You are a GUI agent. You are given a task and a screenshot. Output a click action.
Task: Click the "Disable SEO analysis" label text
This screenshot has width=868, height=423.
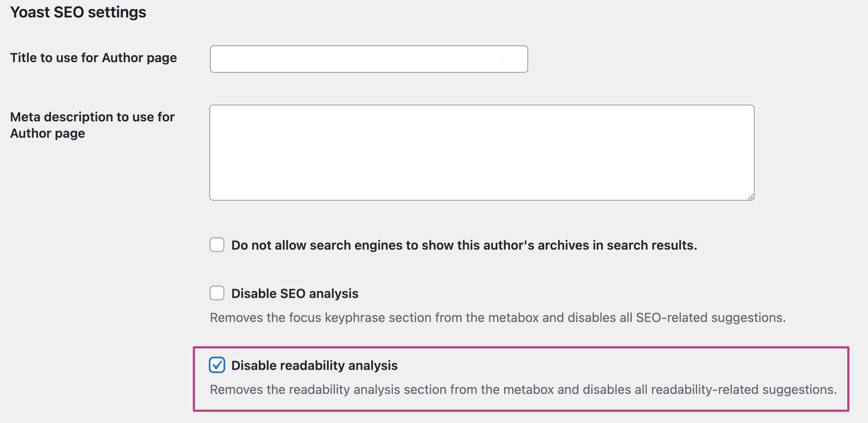tap(295, 294)
